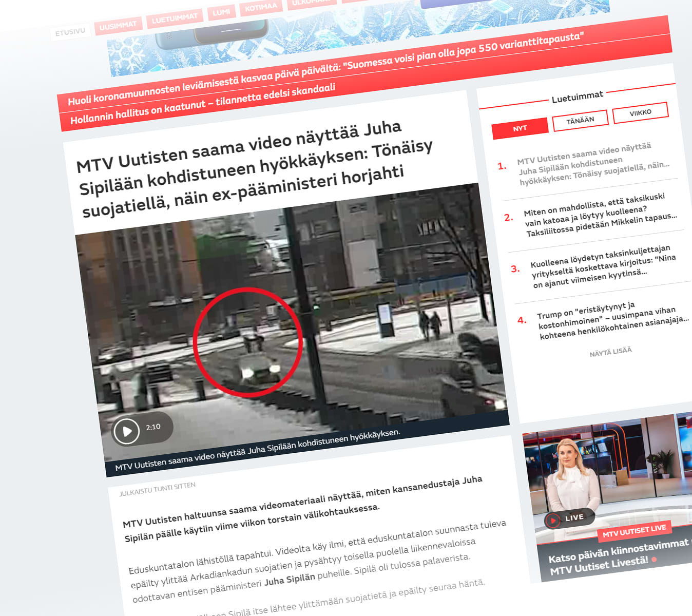Click the Luetuimmat section heading
This screenshot has width=692, height=616.
(x=577, y=97)
